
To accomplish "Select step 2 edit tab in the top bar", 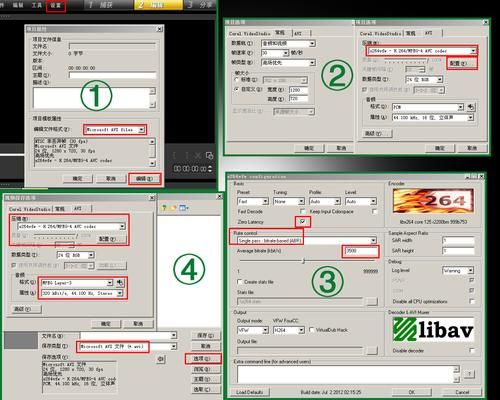I will pyautogui.click(x=158, y=5).
